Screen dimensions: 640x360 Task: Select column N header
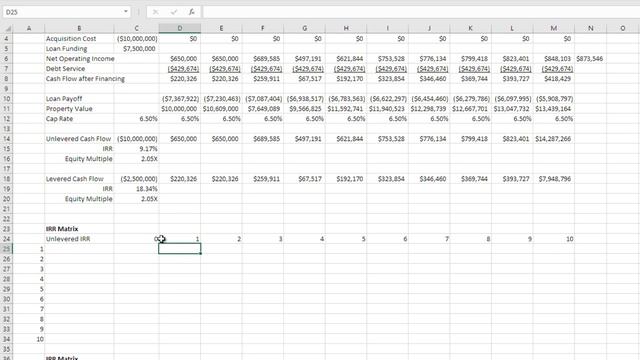(x=590, y=28)
